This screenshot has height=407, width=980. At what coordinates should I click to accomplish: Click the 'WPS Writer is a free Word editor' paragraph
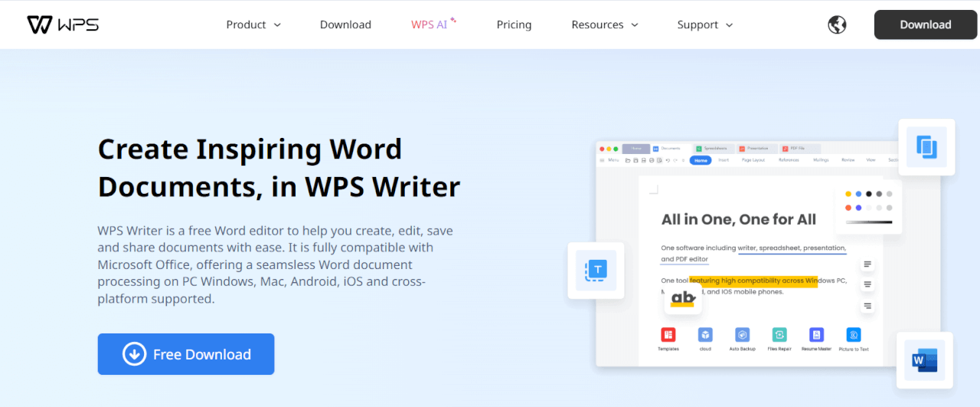(276, 264)
